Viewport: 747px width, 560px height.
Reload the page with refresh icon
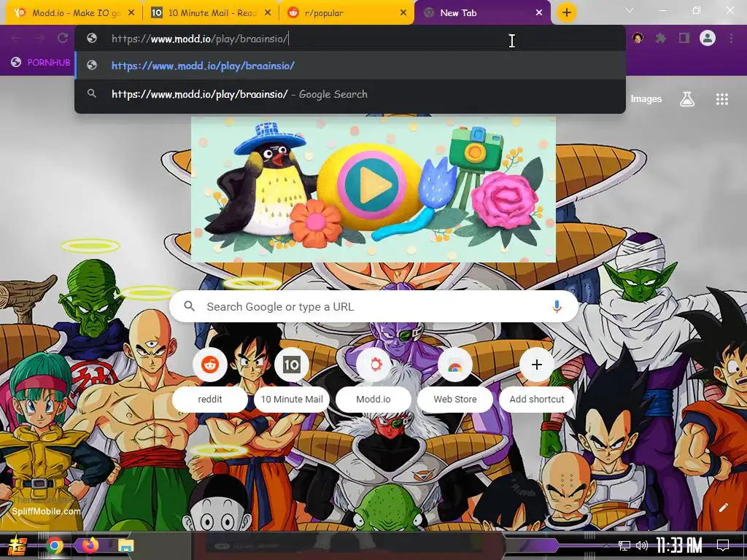pos(63,38)
